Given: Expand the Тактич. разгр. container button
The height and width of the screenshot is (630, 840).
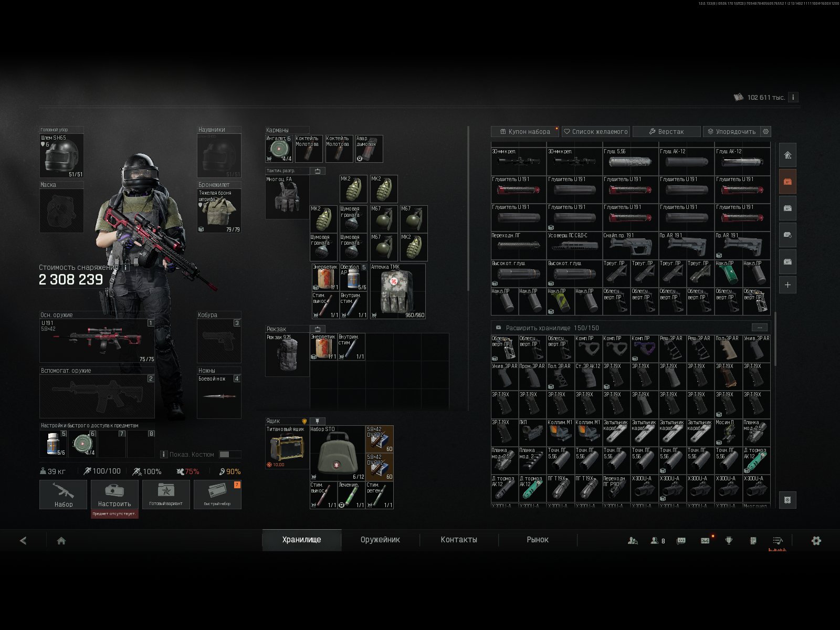Looking at the screenshot, I should click(x=318, y=171).
